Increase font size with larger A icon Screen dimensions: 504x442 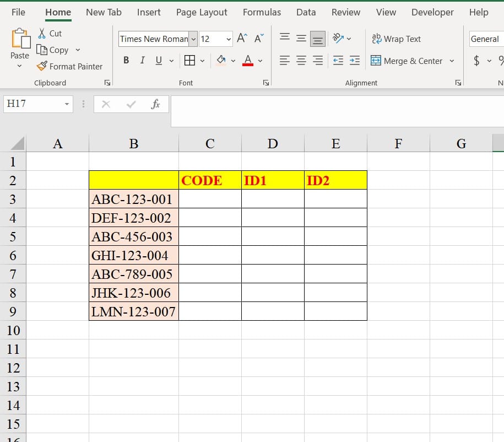(242, 38)
